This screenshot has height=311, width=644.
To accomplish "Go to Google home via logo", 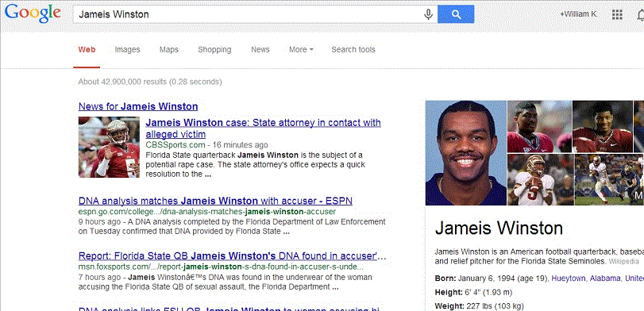I will [33, 14].
